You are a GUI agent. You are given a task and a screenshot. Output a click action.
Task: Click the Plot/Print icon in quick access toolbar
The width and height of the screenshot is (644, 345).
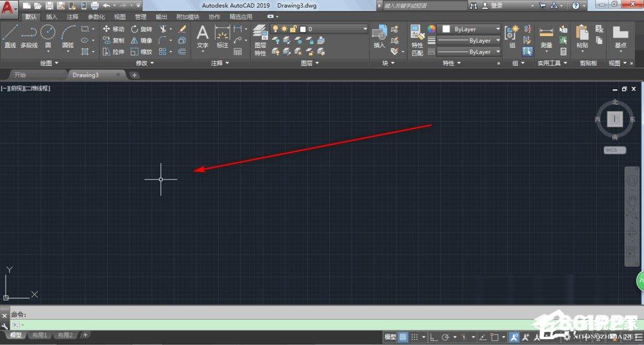pyautogui.click(x=94, y=6)
